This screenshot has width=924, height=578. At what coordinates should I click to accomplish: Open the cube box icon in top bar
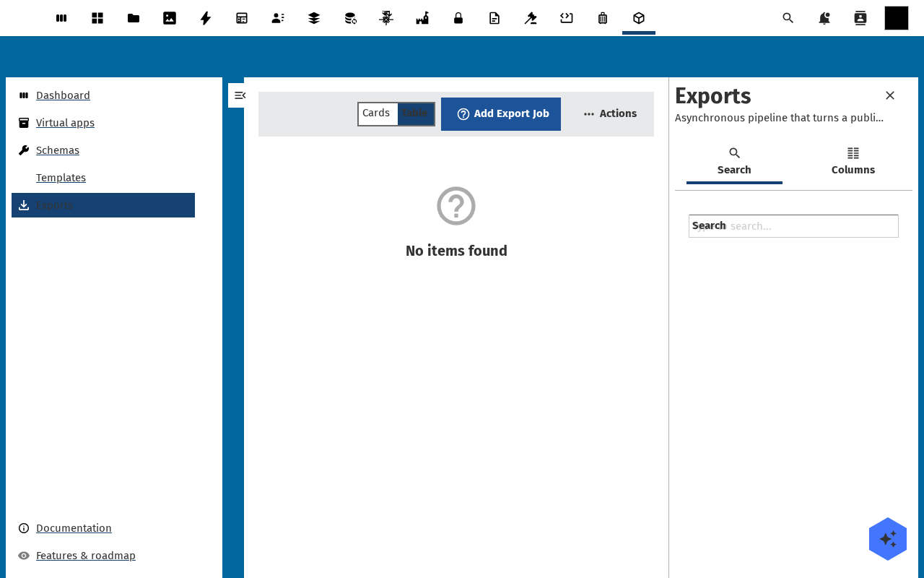(x=639, y=18)
